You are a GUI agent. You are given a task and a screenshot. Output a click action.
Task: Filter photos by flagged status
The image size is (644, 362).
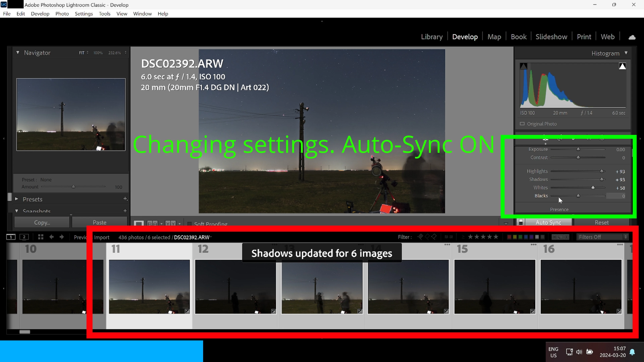tap(420, 237)
